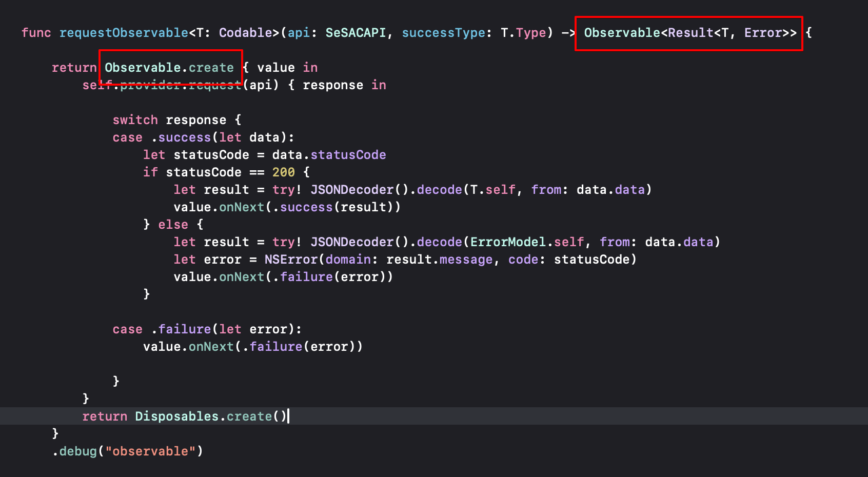Viewport: 868px width, 477px height.
Task: Click the function name requestObservable
Action: 124,33
